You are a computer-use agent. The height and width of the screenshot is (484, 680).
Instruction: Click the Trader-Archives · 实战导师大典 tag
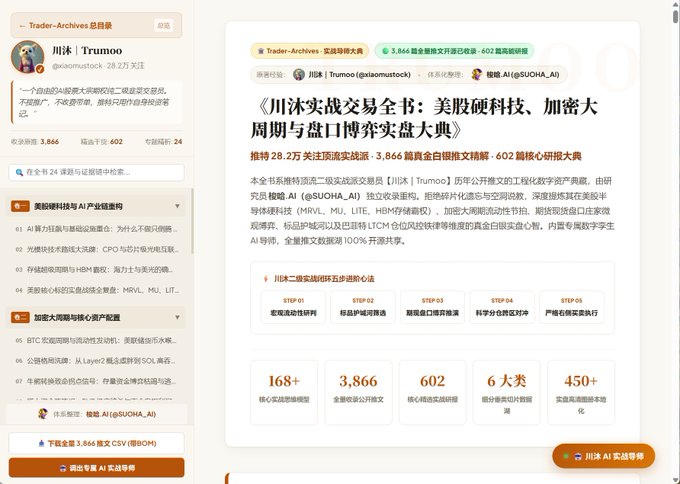(x=310, y=51)
